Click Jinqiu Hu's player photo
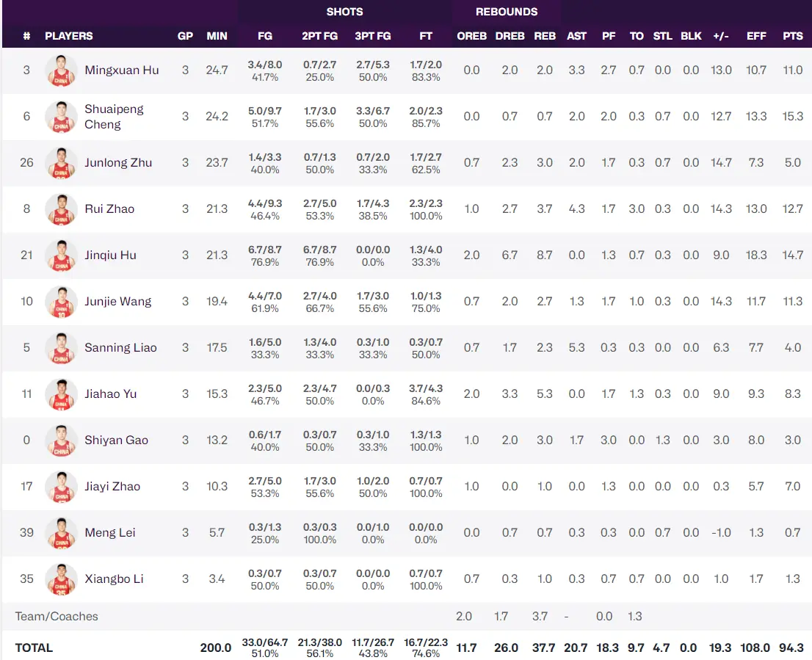This screenshot has width=812, height=660. coord(61,255)
